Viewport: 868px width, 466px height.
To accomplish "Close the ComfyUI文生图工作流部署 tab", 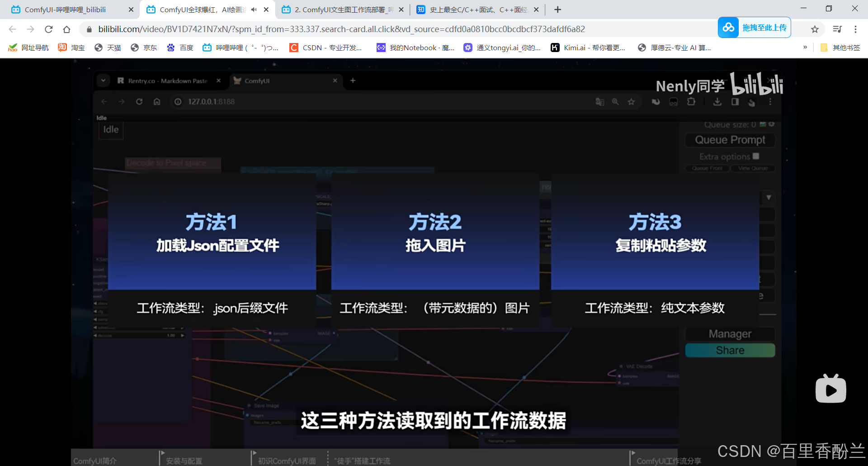I will click(x=401, y=10).
